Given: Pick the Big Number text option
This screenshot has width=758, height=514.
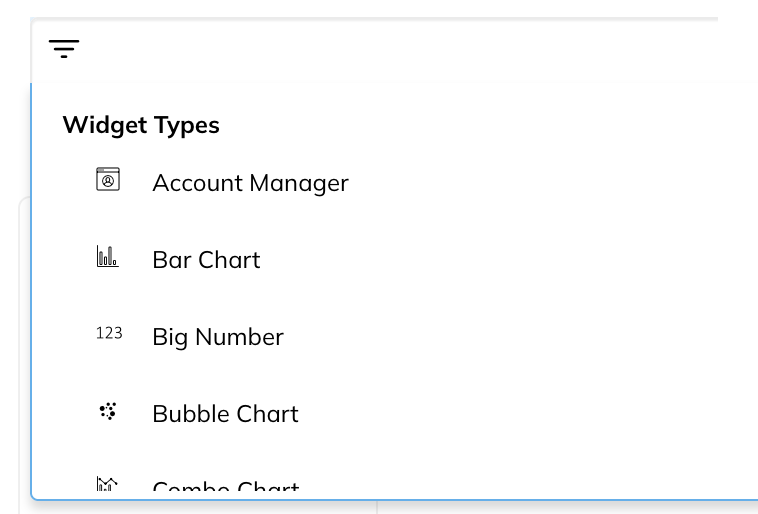Looking at the screenshot, I should 218,337.
